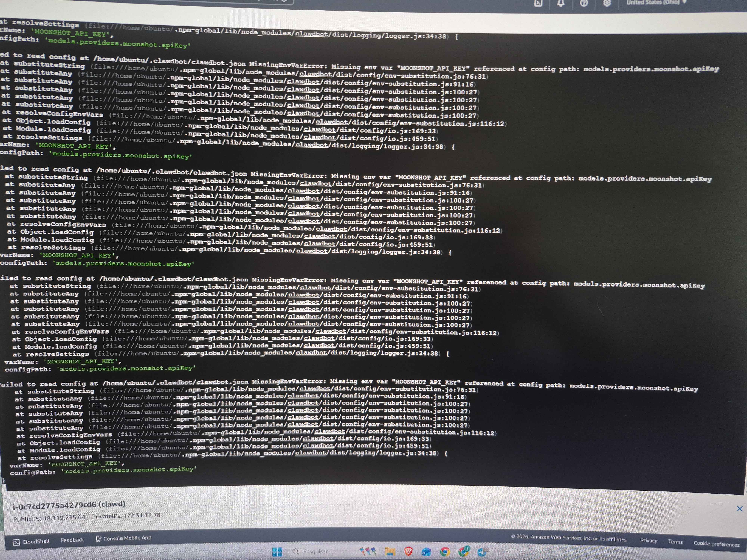Click the Feedback link in the footer
Image resolution: width=747 pixels, height=560 pixels.
pyautogui.click(x=72, y=540)
